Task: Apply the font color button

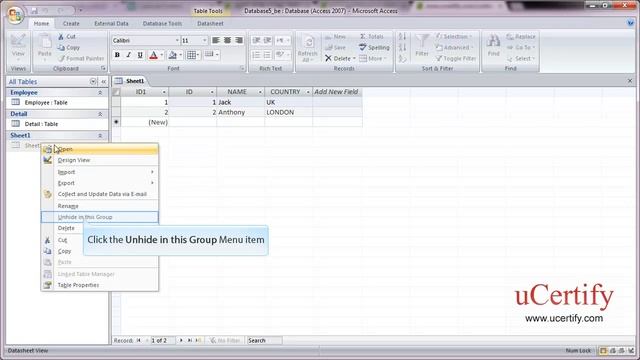Action: 153,55
